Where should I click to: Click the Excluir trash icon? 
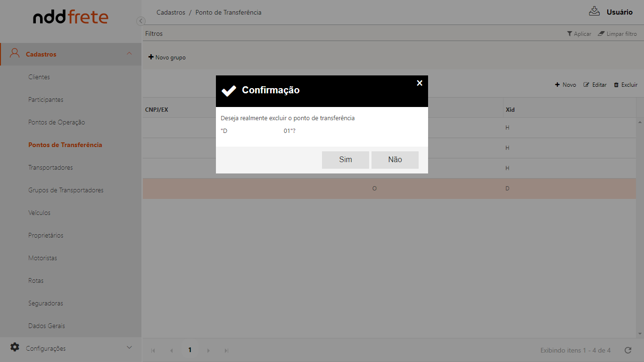pyautogui.click(x=616, y=85)
